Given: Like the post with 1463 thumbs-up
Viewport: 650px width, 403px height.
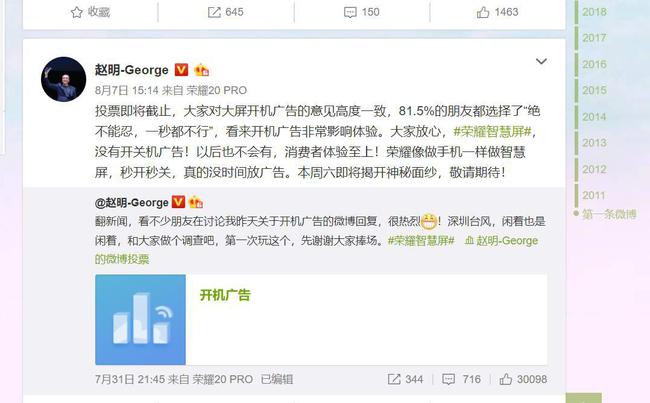Looking at the screenshot, I should (483, 12).
